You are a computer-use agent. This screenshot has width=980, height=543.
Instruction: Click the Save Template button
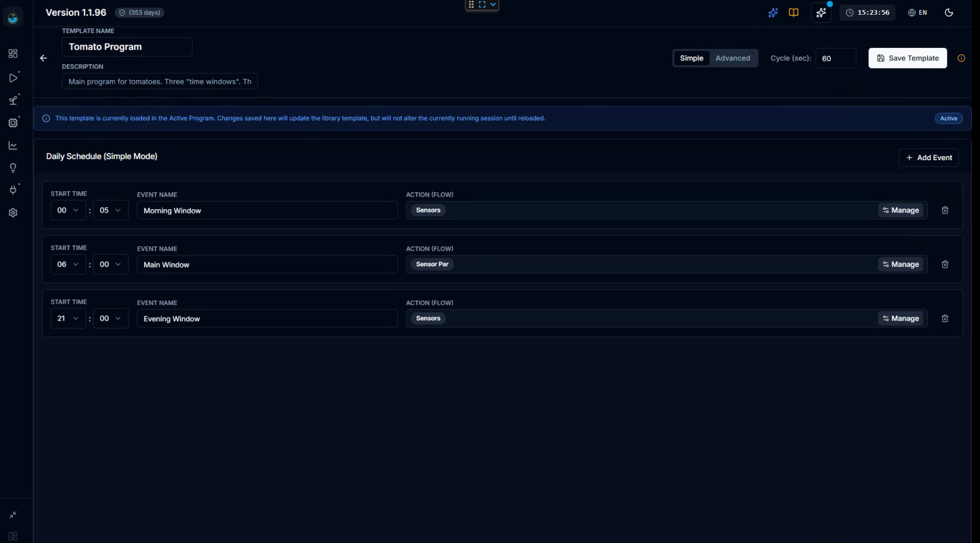pos(908,58)
